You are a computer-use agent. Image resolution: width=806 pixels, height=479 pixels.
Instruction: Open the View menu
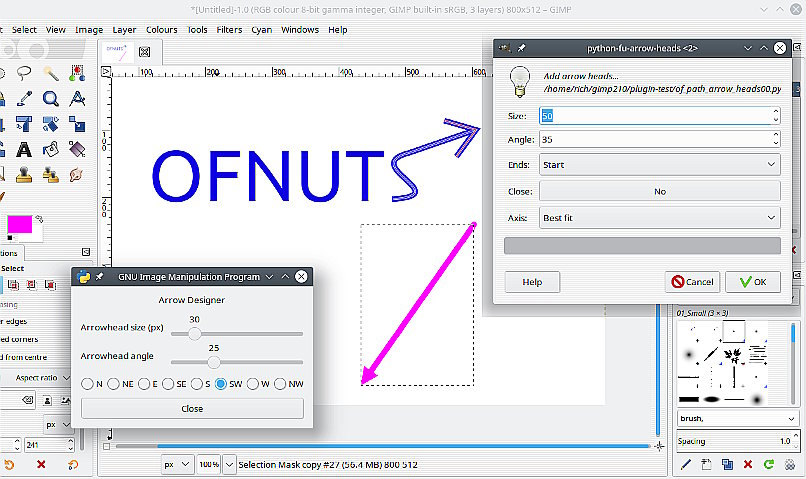(56, 30)
